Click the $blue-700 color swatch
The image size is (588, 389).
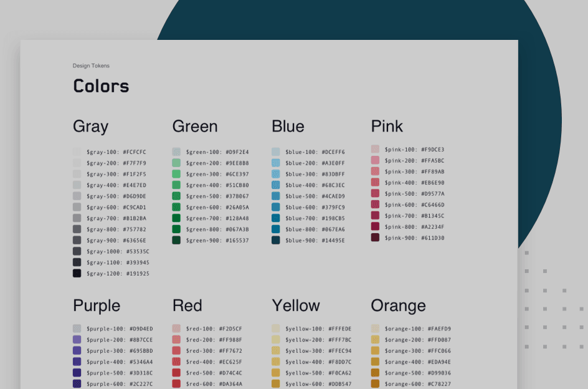(x=276, y=218)
